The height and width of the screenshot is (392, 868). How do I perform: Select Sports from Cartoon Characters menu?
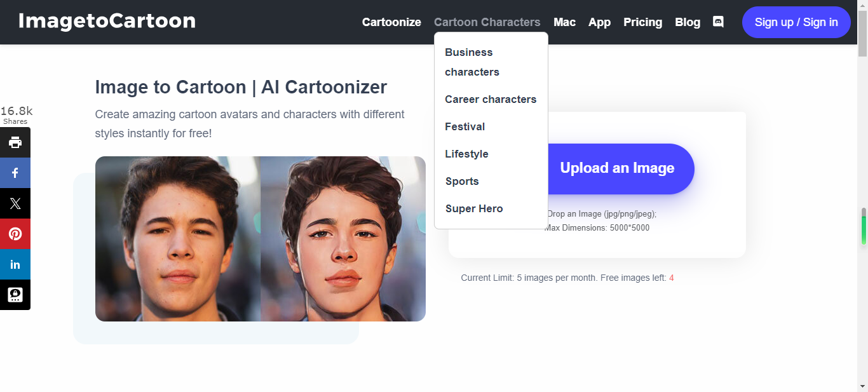tap(462, 181)
